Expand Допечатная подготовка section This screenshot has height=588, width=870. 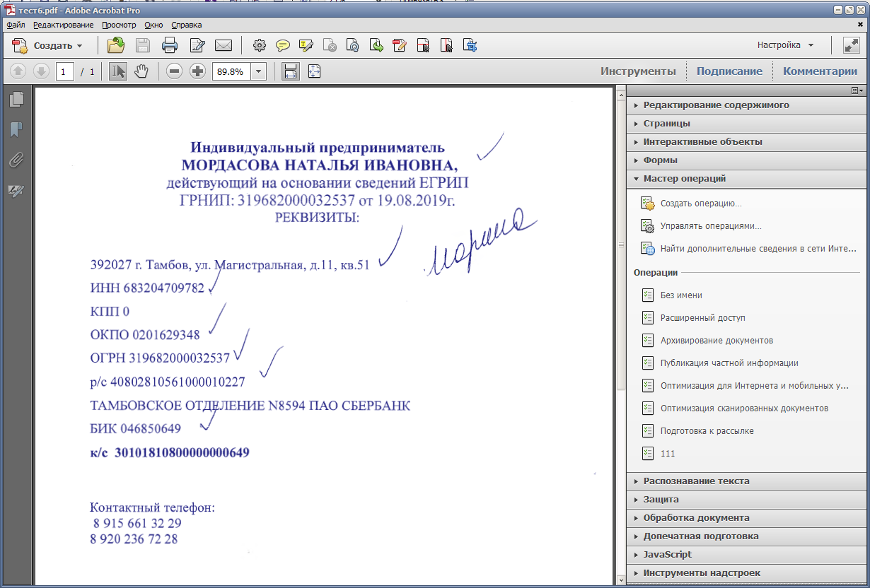(746, 536)
